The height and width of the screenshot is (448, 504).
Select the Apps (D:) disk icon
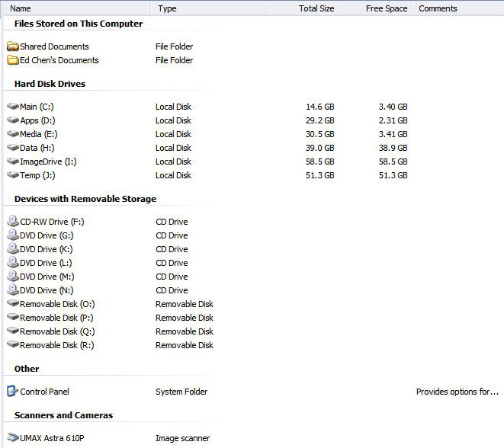13,120
